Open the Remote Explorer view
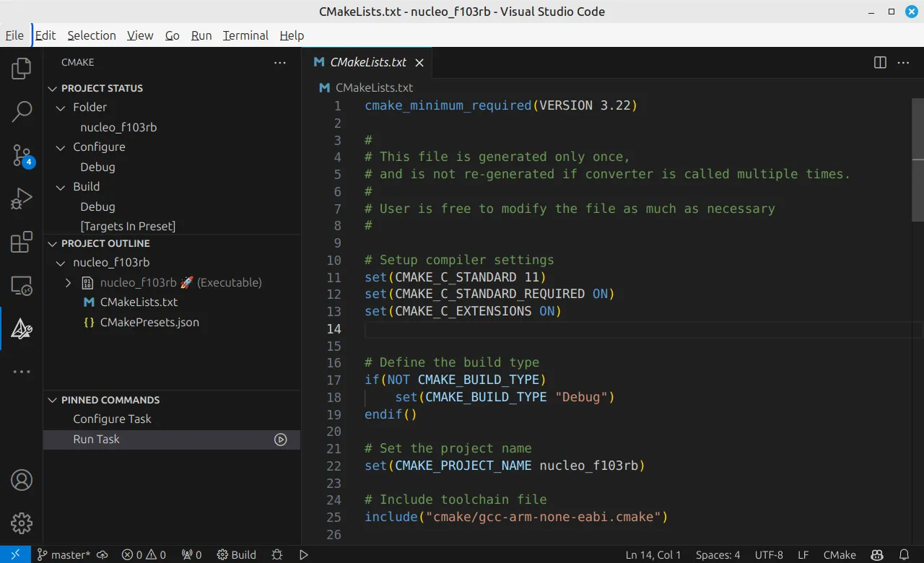The image size is (924, 563). point(22,285)
